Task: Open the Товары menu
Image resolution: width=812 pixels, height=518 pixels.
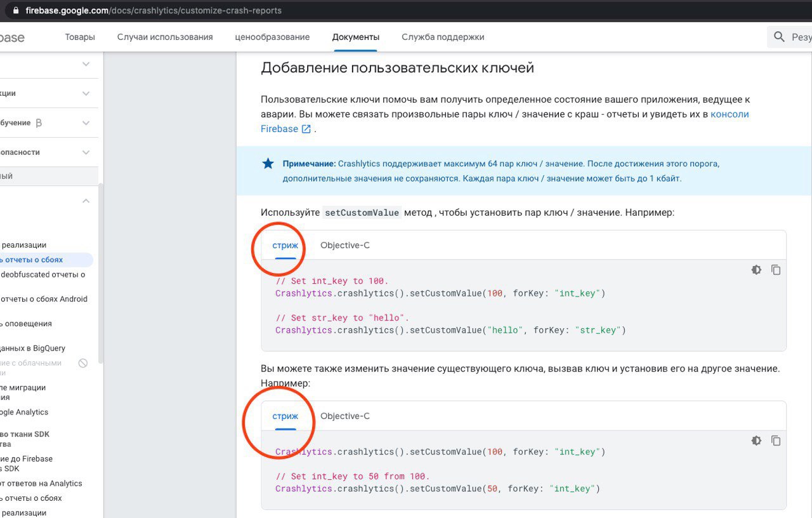Action: click(x=80, y=37)
